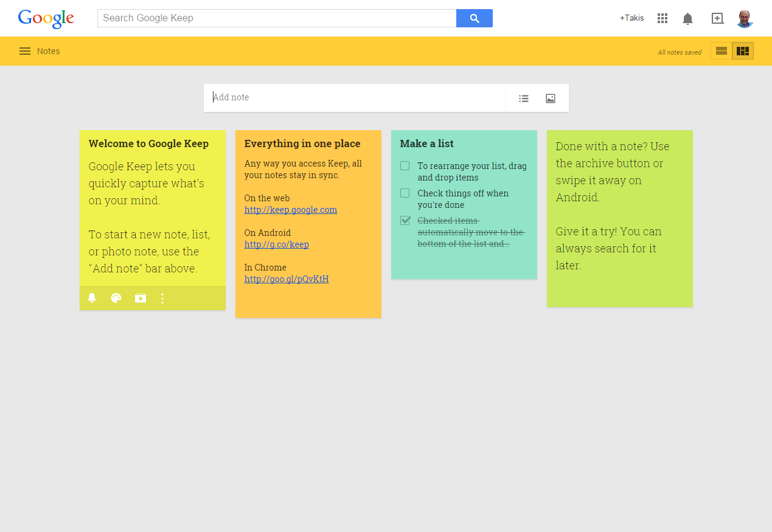
Task: Switch to list view layout
Action: coord(722,51)
